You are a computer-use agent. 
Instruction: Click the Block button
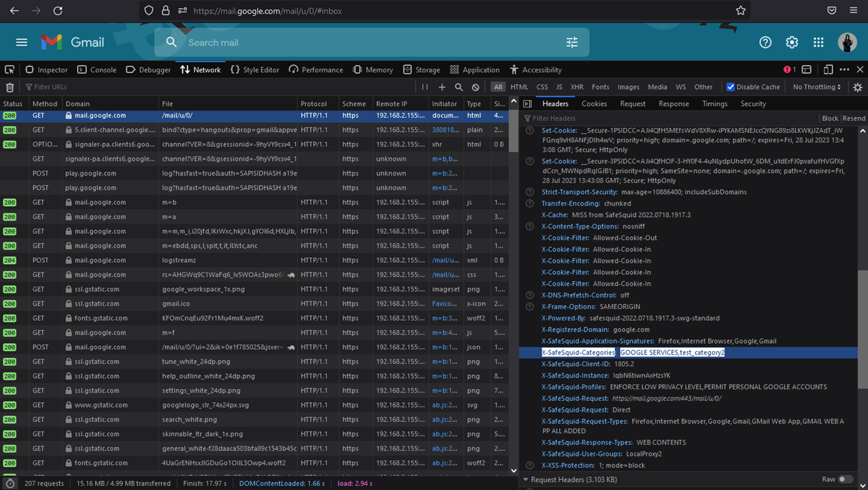click(x=830, y=118)
